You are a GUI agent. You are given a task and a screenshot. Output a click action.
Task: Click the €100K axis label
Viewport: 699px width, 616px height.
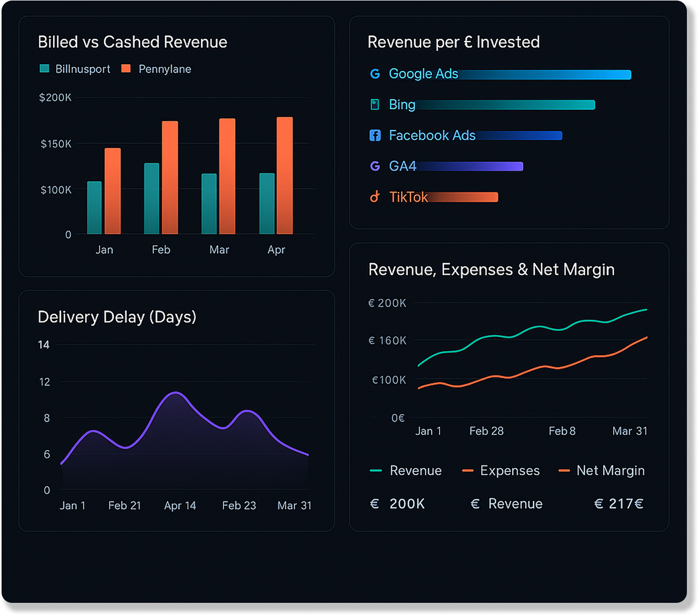tap(389, 380)
